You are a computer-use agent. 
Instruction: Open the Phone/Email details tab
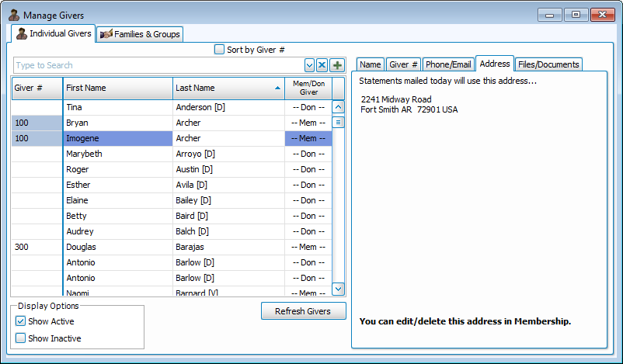(x=448, y=64)
